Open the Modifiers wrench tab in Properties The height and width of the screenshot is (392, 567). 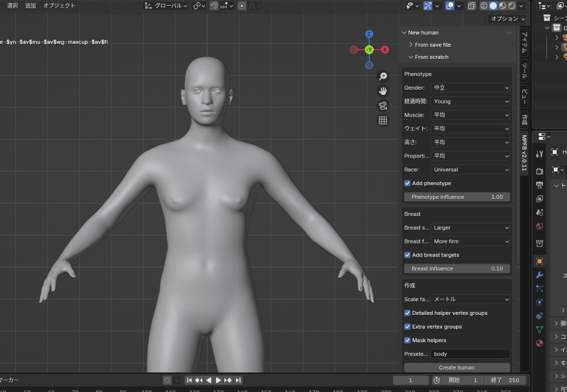click(x=540, y=275)
